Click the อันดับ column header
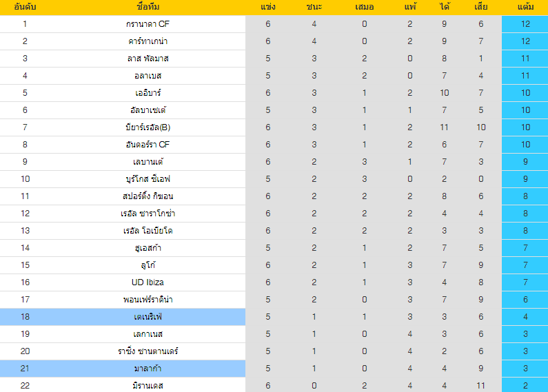This screenshot has height=392, width=548. (25, 7)
